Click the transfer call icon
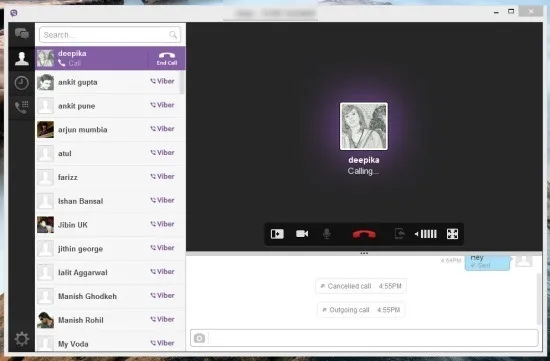 pos(400,234)
